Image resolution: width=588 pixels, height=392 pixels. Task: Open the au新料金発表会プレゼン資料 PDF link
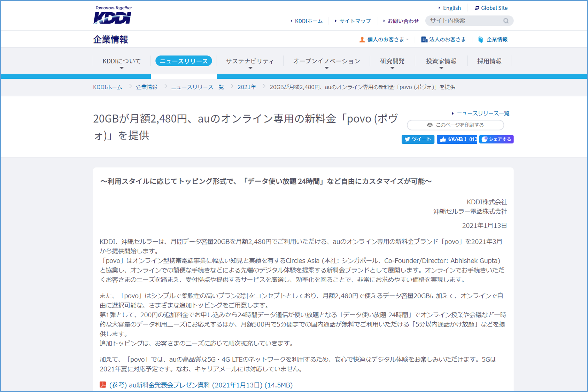[201, 385]
